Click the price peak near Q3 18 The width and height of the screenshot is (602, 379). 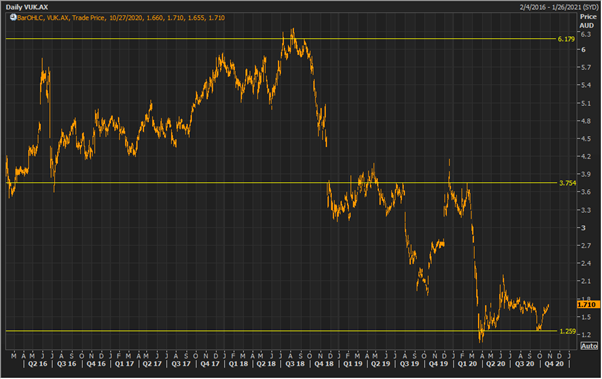(293, 31)
